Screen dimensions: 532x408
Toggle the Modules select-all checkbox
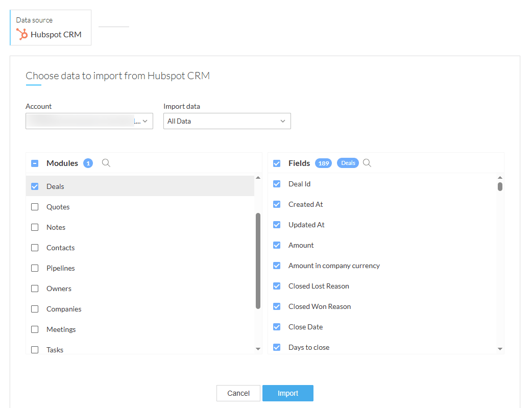coord(35,163)
